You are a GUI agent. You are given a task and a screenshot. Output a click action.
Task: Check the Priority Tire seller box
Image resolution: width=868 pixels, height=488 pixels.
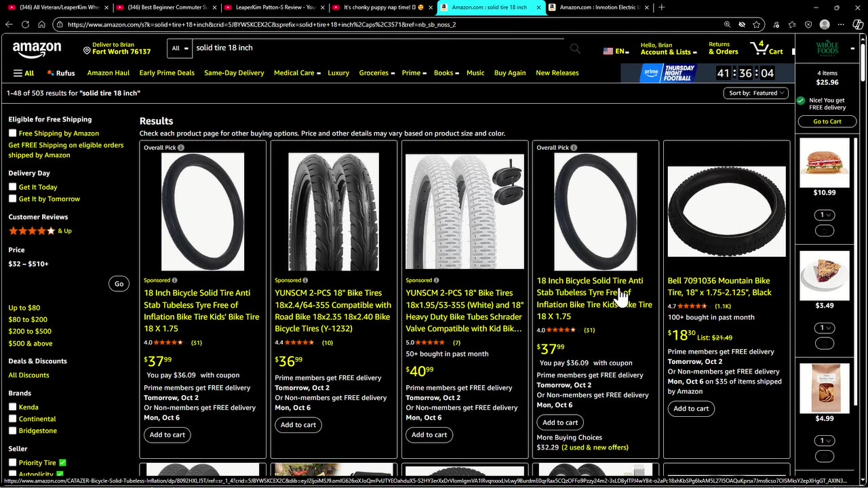click(12, 463)
